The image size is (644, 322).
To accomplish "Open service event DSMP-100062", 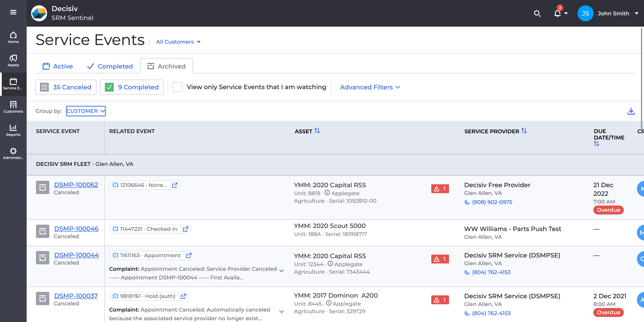I will [x=76, y=185].
